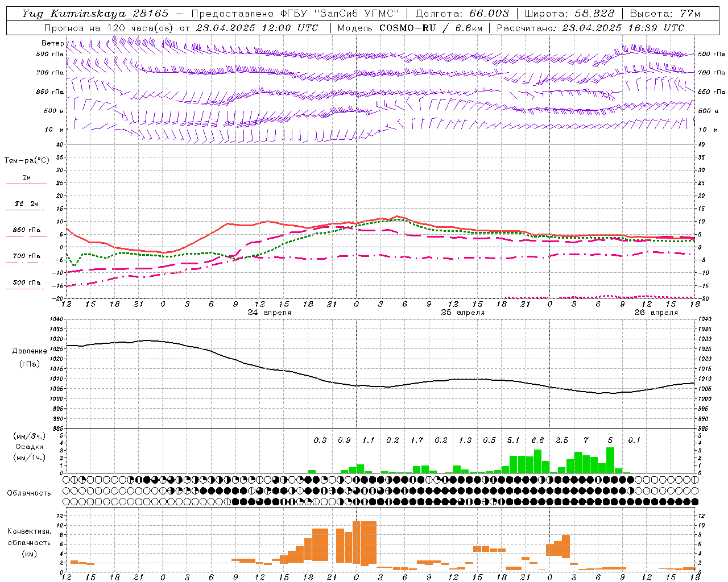Image resolution: width=728 pixels, height=582 pixels.
Task: Click the 2.5 precipitation total
Action: point(562,440)
